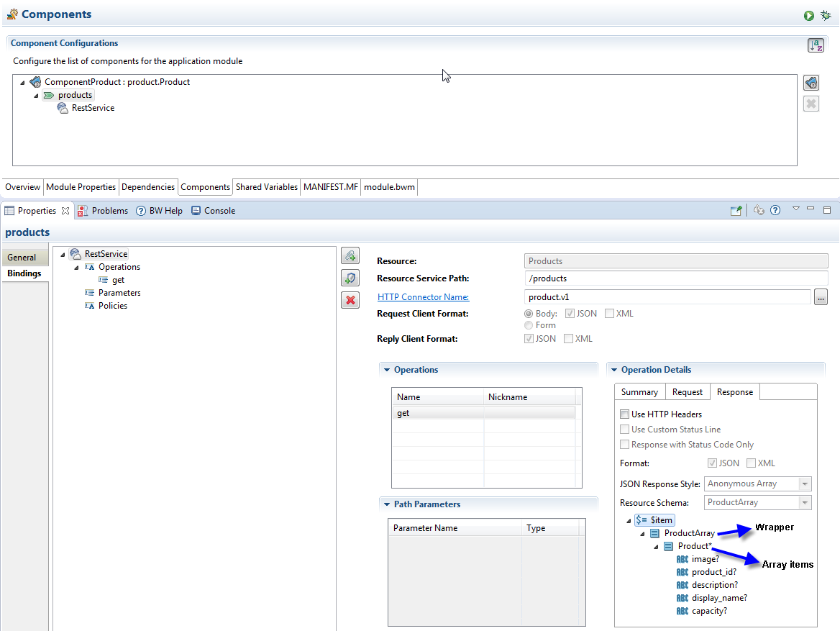Open the Properties view help icon

tap(775, 211)
